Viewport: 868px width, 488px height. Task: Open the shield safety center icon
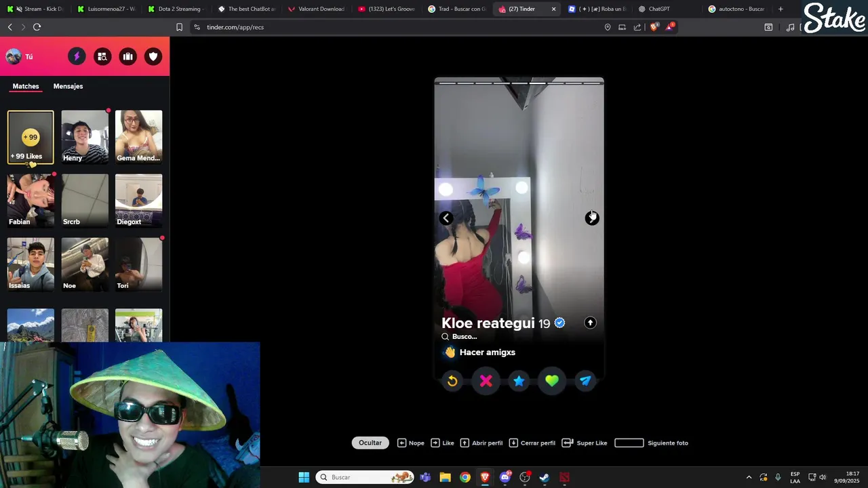coord(153,56)
